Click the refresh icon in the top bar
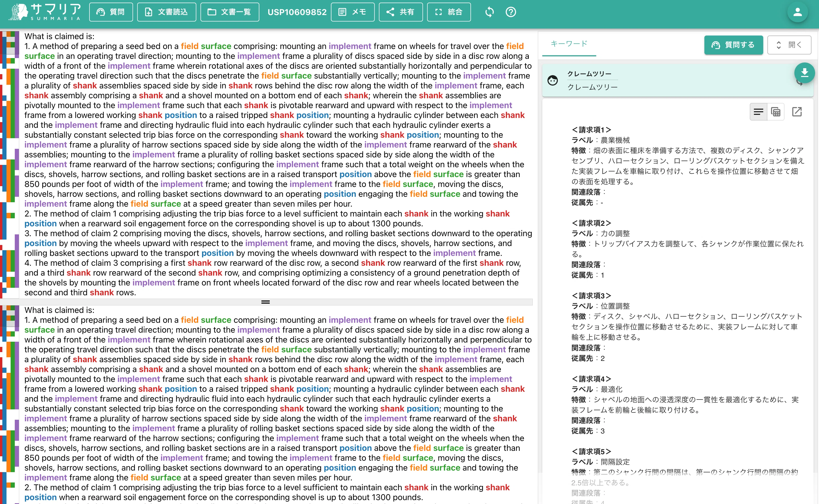Image resolution: width=819 pixels, height=504 pixels. coord(489,12)
